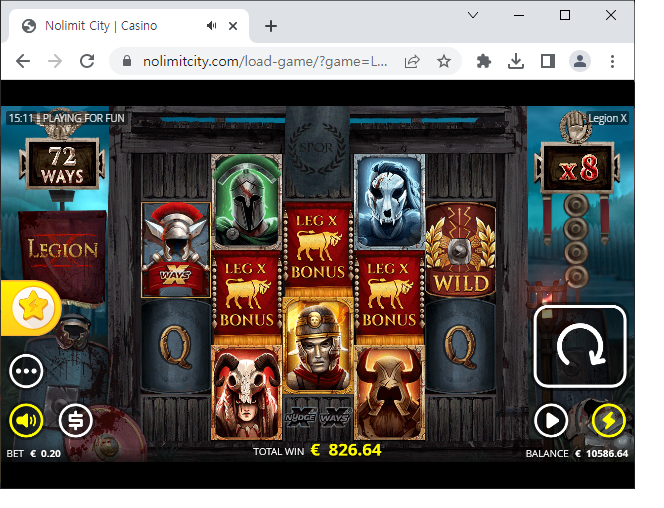
Task: Mute the Nolimit City browser tab audio
Action: [x=211, y=26]
